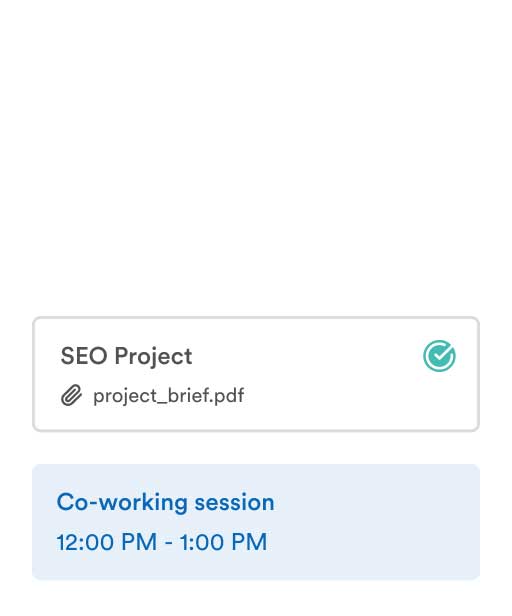Click the word session in the event title
Viewport: 512px width, 616px height.
tap(235, 503)
